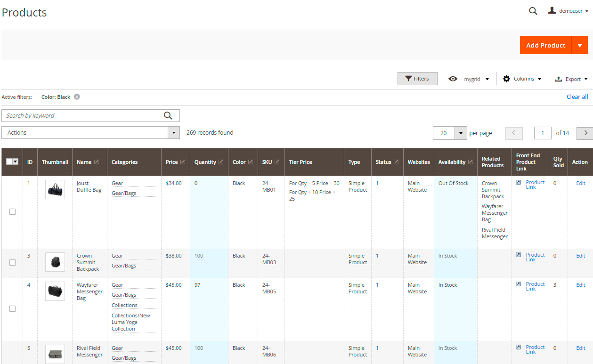Click the Clear all filters link
593x364 pixels.
[577, 97]
